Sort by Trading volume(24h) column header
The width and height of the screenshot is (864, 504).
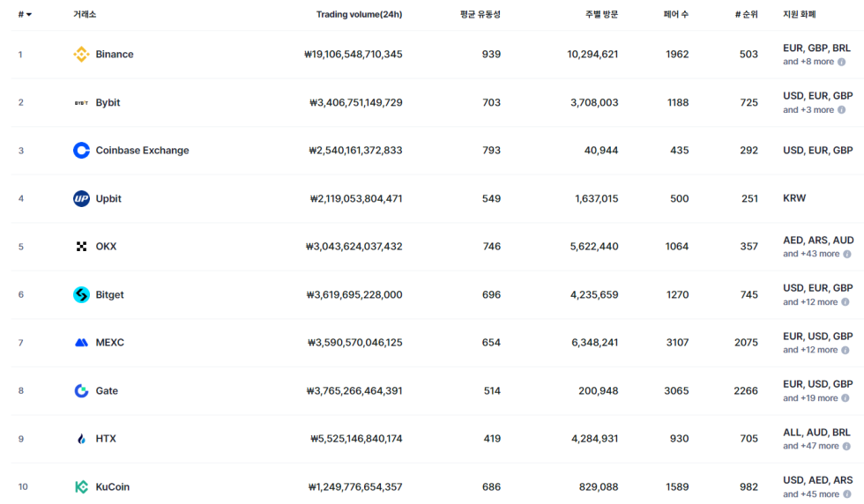pos(359,15)
